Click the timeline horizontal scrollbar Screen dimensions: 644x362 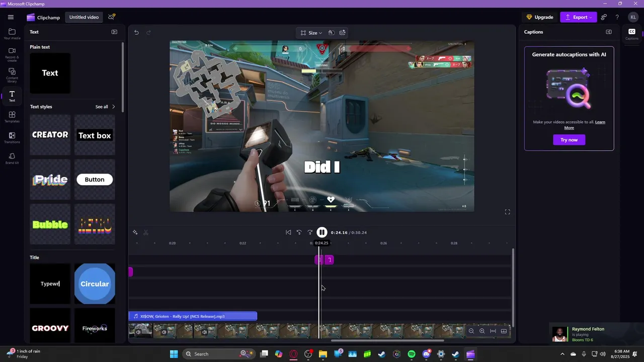[387, 341]
